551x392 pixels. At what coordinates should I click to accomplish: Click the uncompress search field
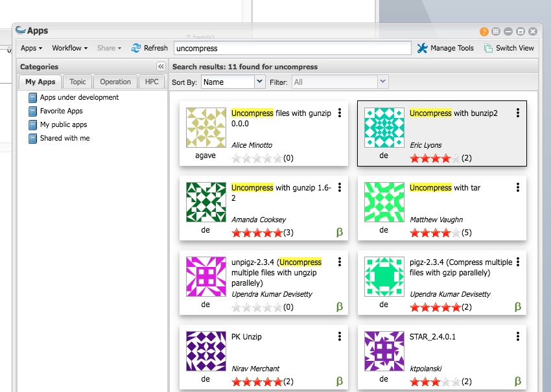click(292, 48)
